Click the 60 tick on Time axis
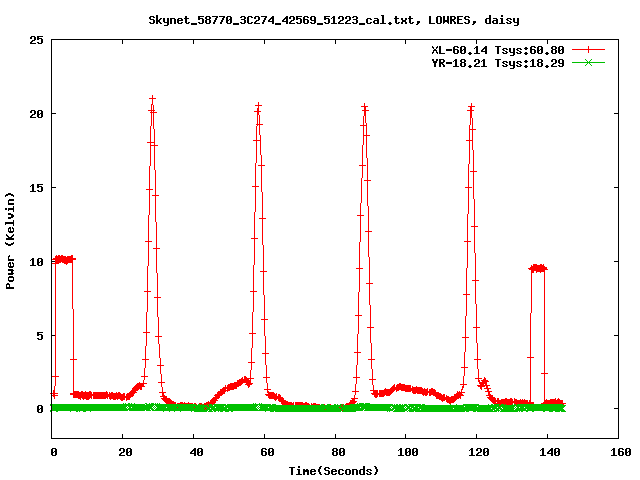640x480 pixels. click(x=267, y=452)
